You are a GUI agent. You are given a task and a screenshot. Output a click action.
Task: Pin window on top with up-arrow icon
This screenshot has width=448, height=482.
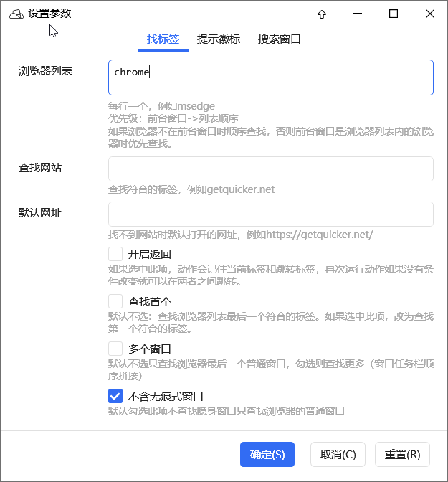[x=322, y=14]
